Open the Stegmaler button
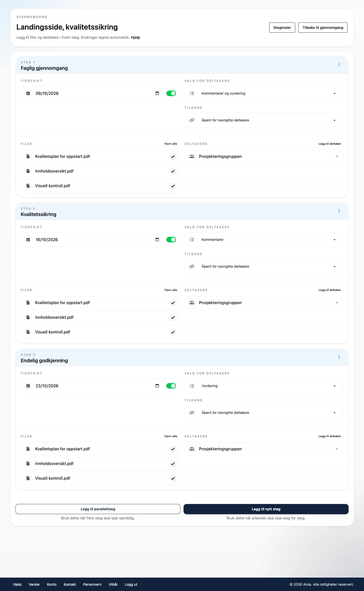 click(282, 28)
